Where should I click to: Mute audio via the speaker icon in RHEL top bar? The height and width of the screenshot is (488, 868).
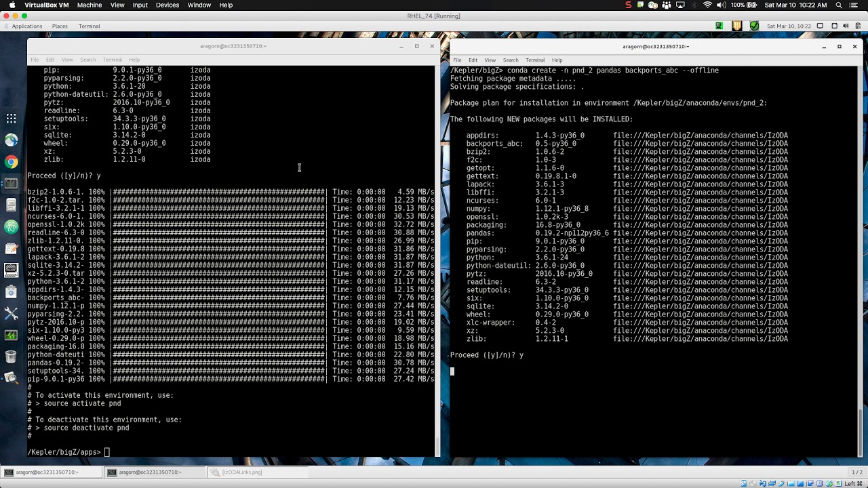tap(846, 26)
